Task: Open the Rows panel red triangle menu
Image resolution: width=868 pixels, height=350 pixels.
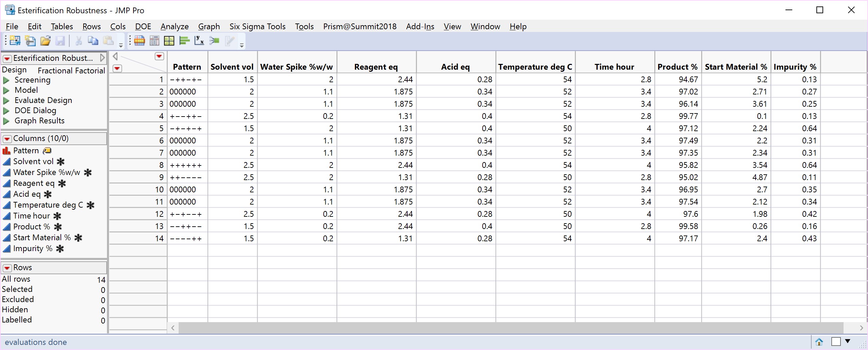Action: pos(7,268)
